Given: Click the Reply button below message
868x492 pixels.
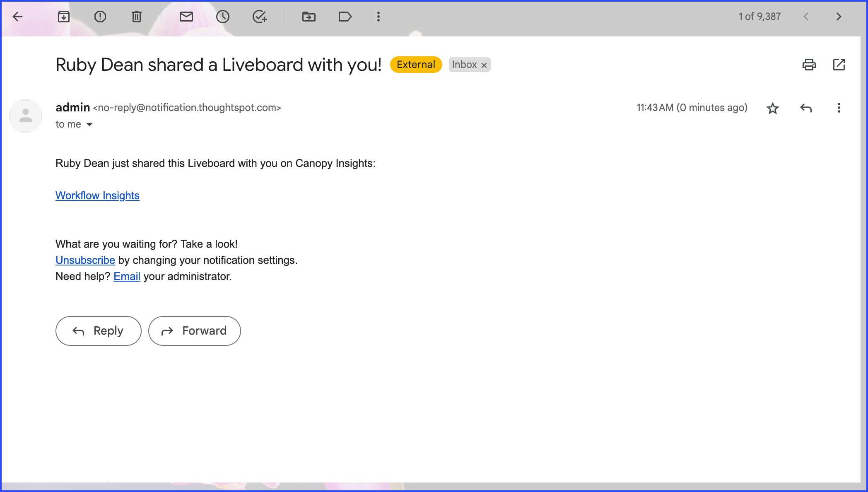Looking at the screenshot, I should tap(99, 330).
